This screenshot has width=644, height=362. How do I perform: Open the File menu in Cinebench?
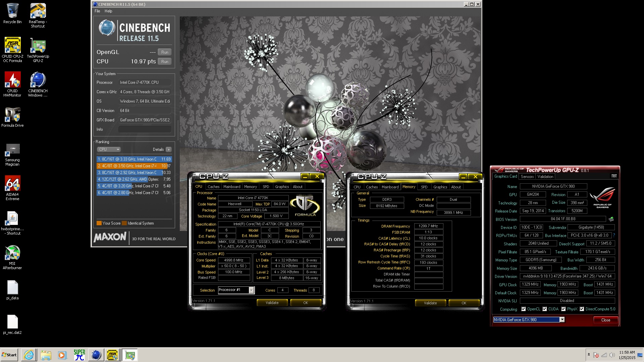97,11
